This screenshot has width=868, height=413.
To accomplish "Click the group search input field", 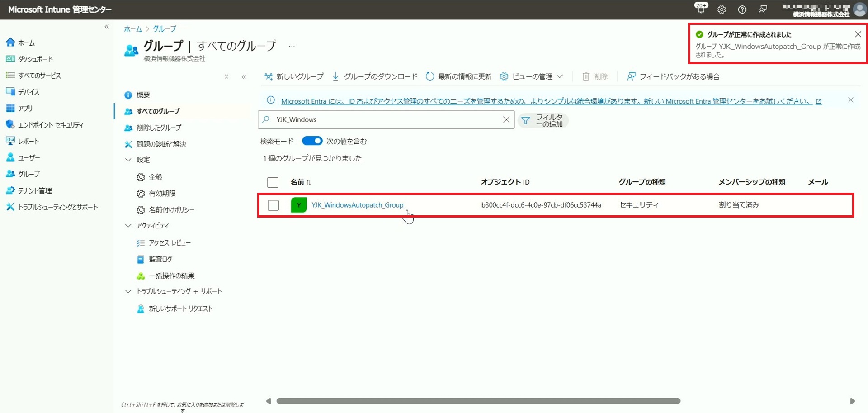I will pos(386,119).
